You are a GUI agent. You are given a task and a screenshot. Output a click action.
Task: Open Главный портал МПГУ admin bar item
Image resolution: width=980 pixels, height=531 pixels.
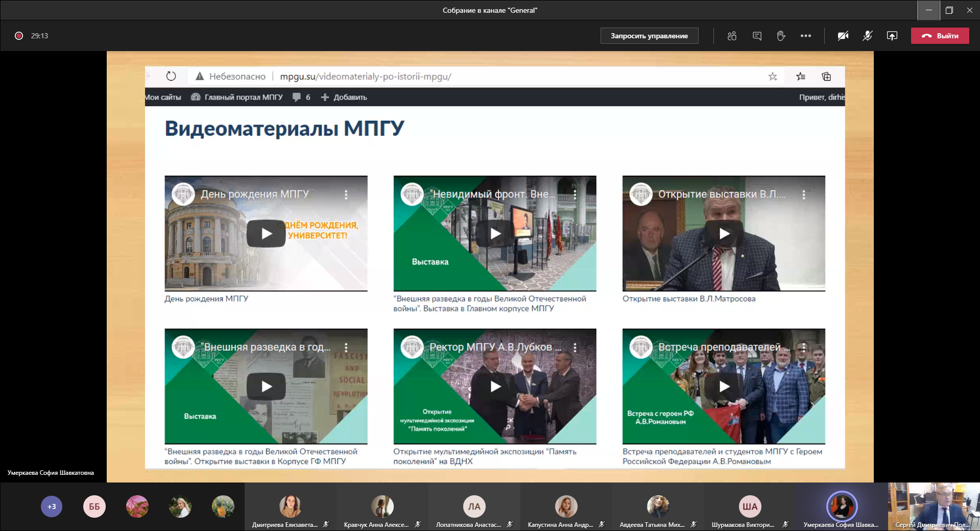237,97
